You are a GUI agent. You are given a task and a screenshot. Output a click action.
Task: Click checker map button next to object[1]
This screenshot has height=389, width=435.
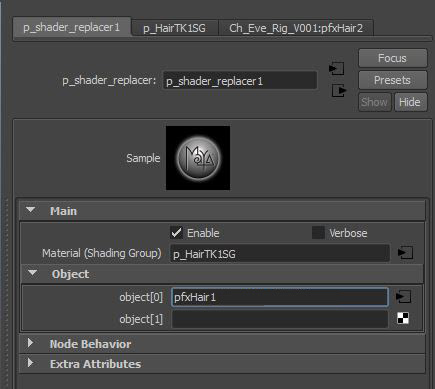coord(403,318)
